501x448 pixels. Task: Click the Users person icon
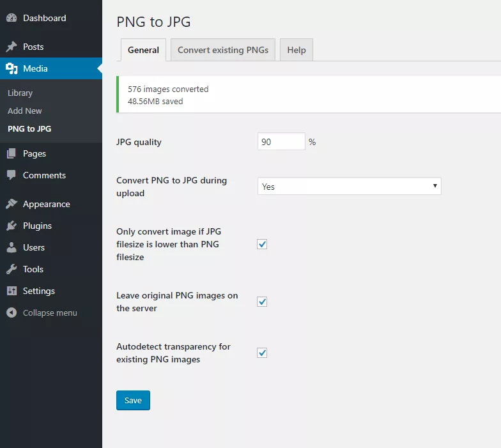point(12,247)
